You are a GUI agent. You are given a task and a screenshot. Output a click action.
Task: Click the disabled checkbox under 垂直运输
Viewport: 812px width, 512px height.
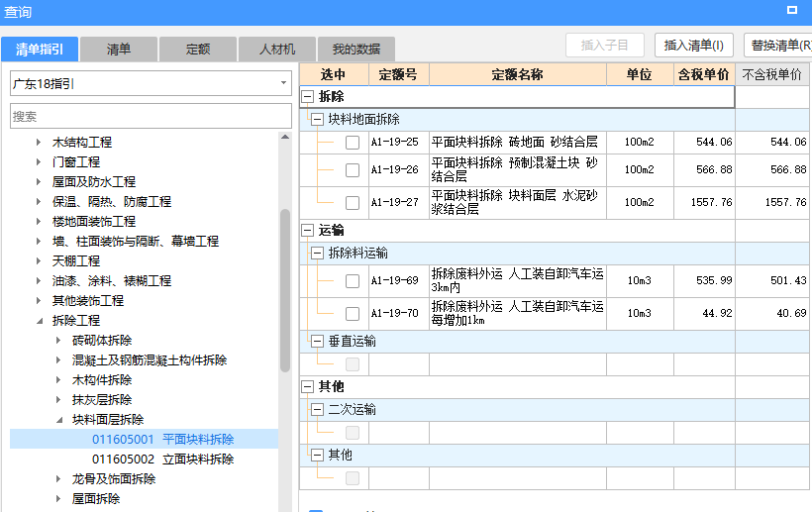coord(353,364)
